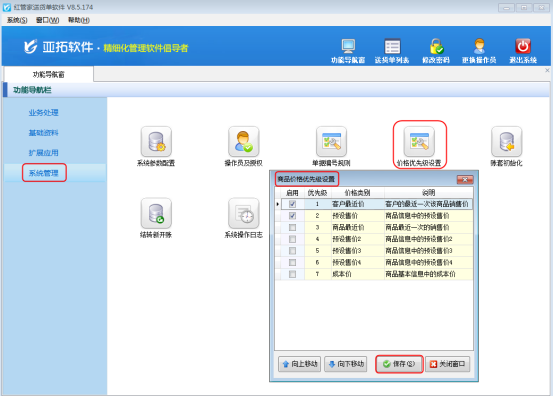
Task: Open 操作员及授权 icon
Action: pos(243,142)
